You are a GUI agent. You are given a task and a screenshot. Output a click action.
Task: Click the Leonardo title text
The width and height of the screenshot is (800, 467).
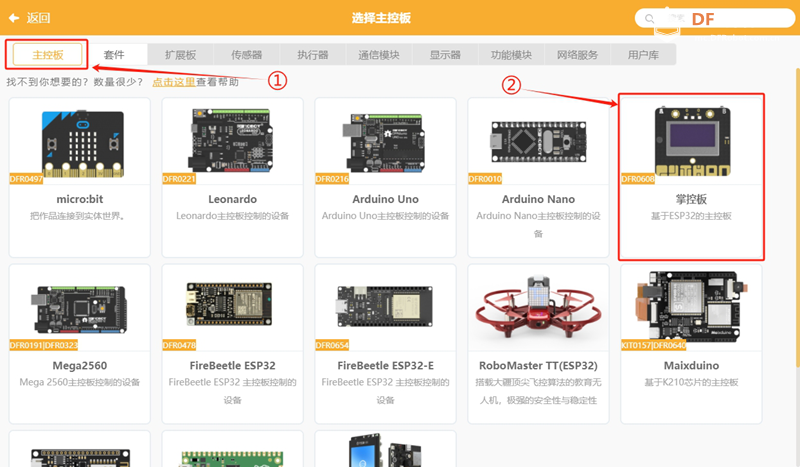(233, 199)
